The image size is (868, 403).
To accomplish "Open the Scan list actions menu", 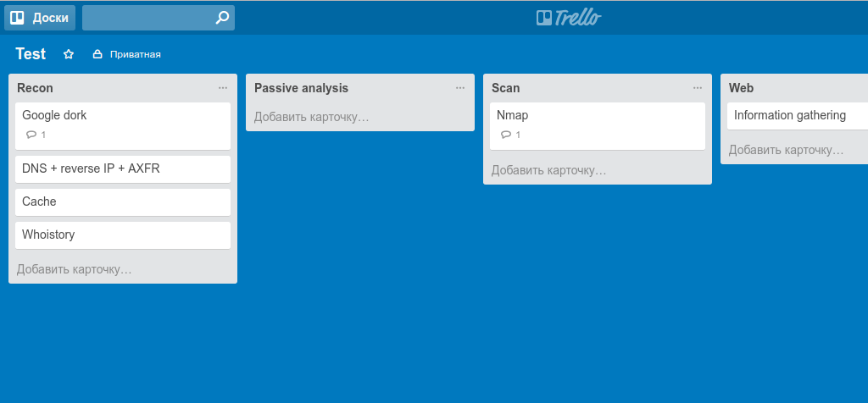I will point(698,88).
